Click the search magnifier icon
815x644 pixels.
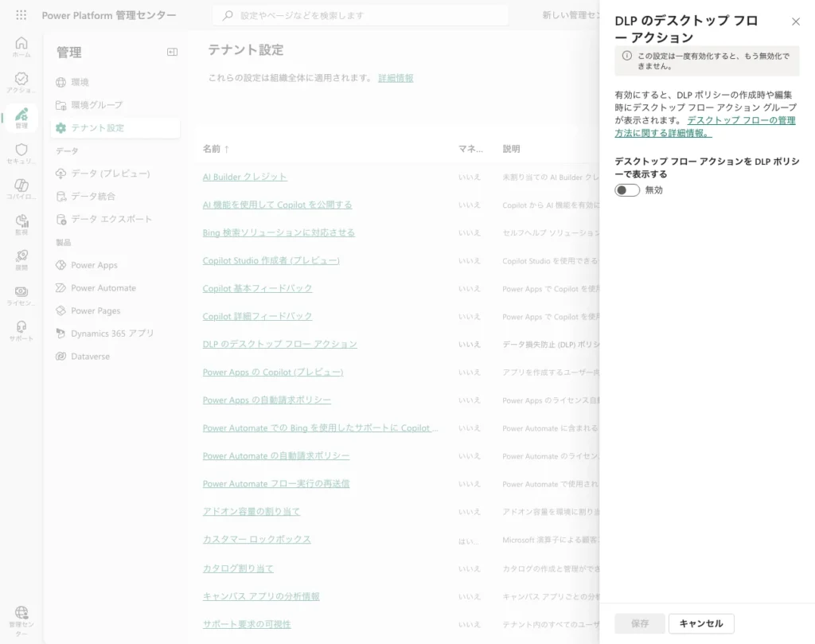228,16
